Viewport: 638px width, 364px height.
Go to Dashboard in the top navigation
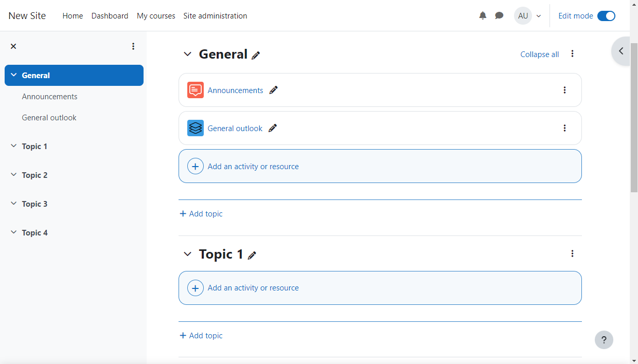[110, 16]
